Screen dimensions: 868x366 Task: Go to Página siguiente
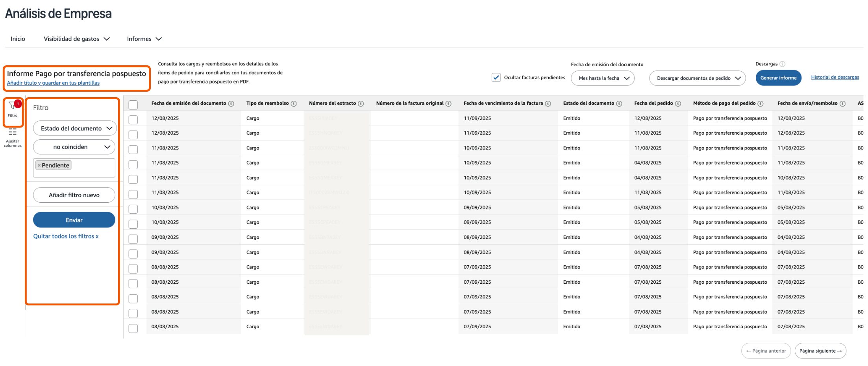pyautogui.click(x=820, y=351)
